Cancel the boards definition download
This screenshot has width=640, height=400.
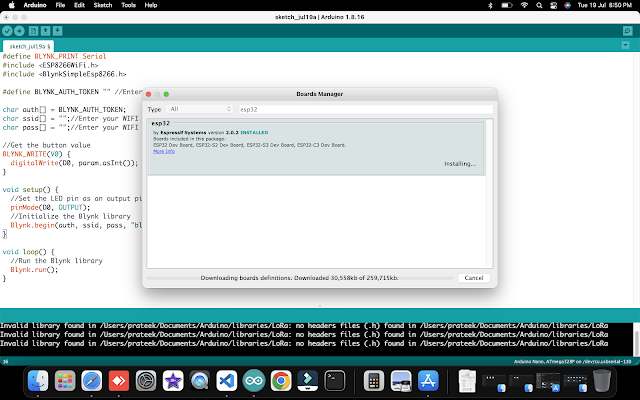474,278
